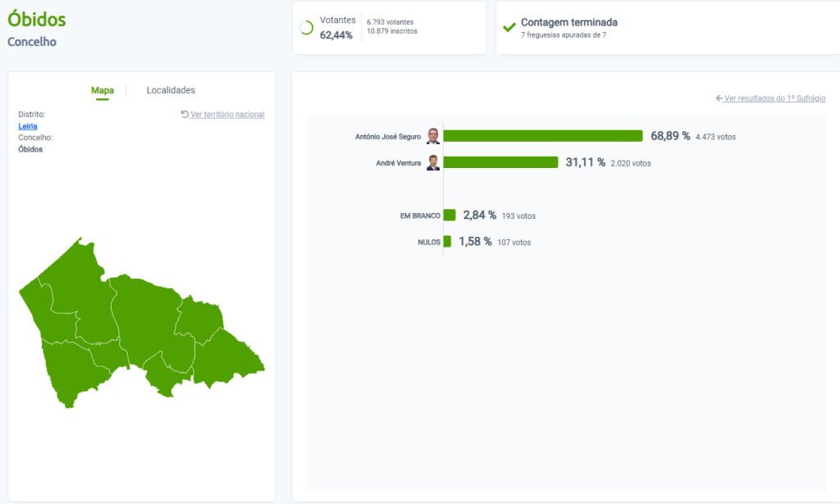The height and width of the screenshot is (504, 840).
Task: Click the NULOS green bar
Action: click(x=447, y=241)
